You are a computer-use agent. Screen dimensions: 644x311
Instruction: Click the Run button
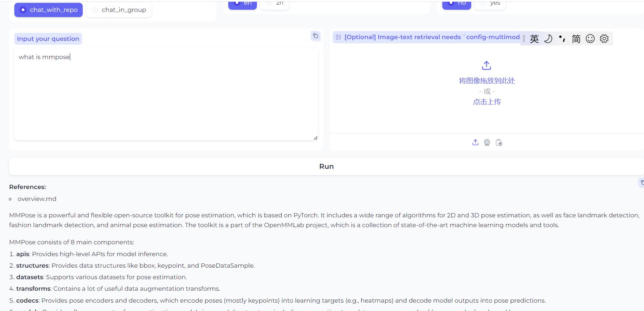(326, 166)
